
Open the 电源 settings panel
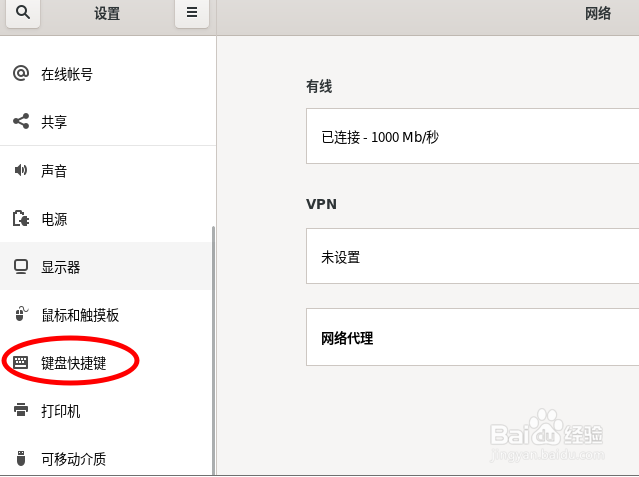tap(106, 219)
